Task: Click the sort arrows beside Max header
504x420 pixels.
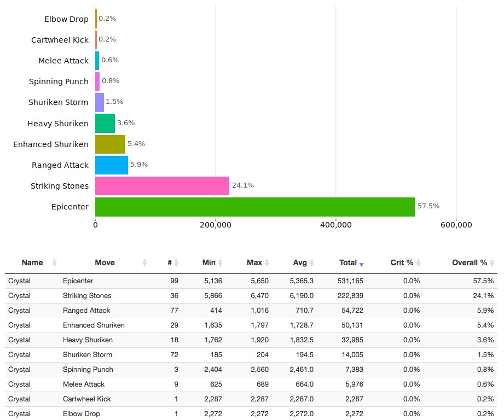Action: coord(267,262)
